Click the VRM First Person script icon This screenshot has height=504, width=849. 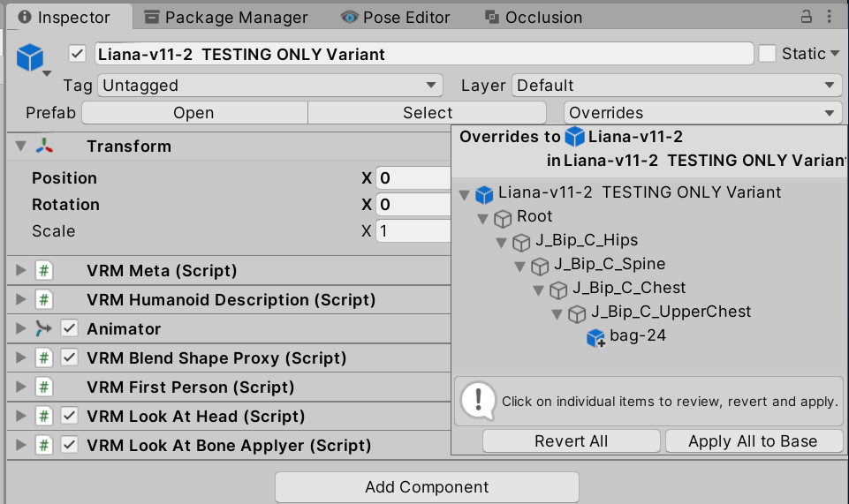pyautogui.click(x=44, y=387)
